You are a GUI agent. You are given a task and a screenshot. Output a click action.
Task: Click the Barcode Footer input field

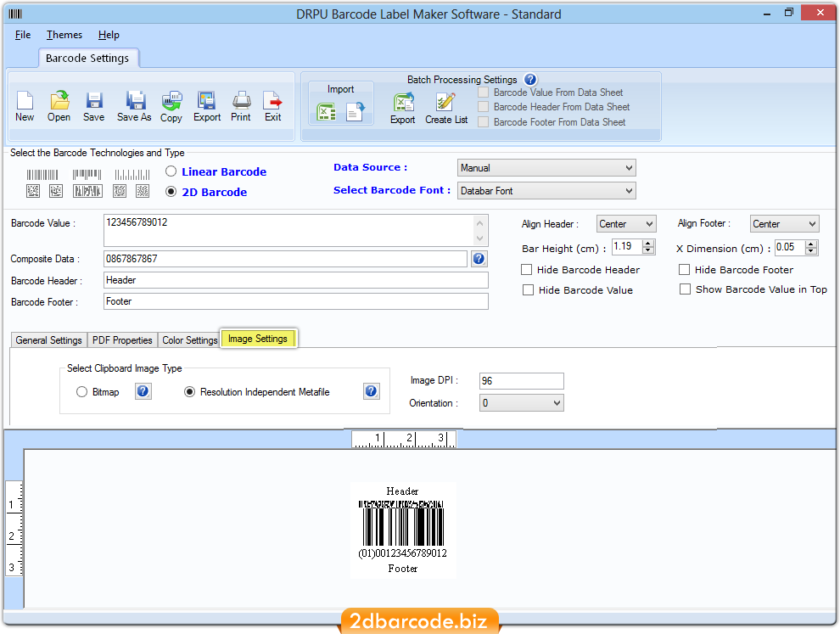tap(296, 302)
